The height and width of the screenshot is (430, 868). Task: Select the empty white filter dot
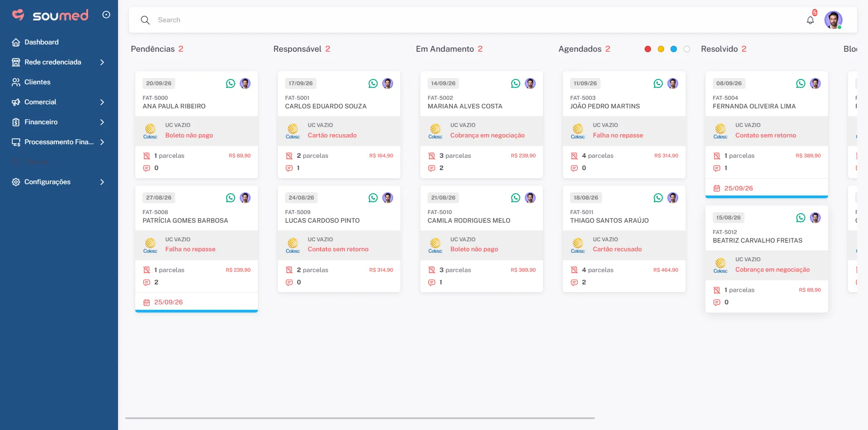click(687, 49)
